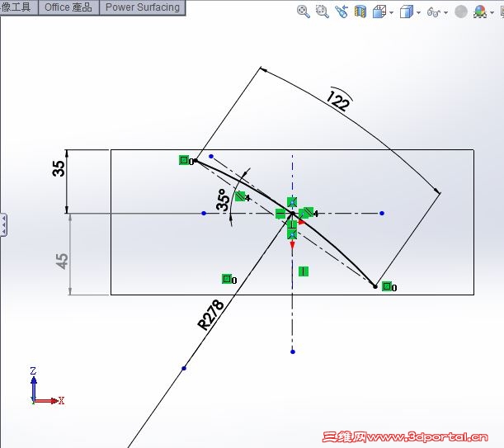This screenshot has height=448, width=504.
Task: Select the blue endpoint at horizontal centerline's left end
Action: [x=204, y=213]
